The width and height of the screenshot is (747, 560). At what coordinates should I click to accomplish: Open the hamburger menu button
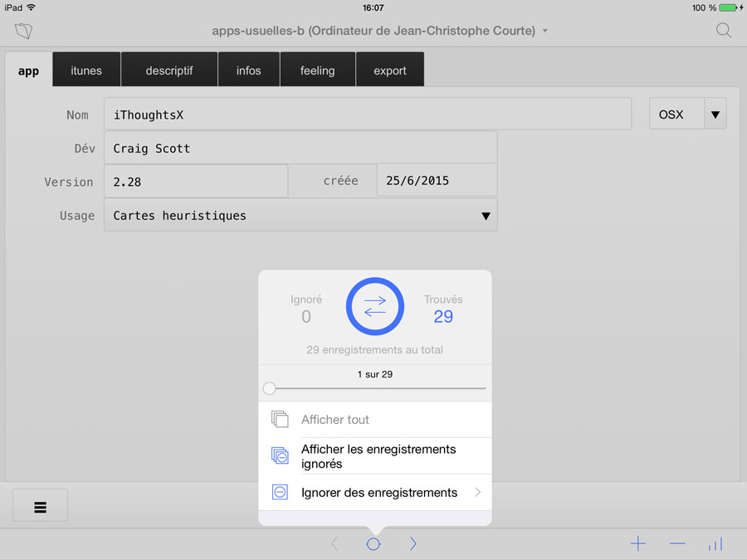coord(40,506)
